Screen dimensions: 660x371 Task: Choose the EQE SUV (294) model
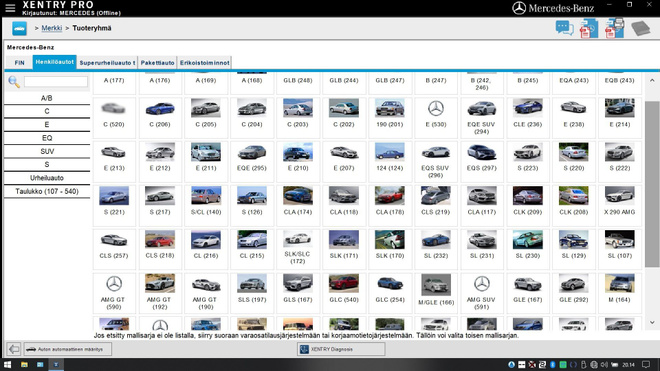click(482, 117)
